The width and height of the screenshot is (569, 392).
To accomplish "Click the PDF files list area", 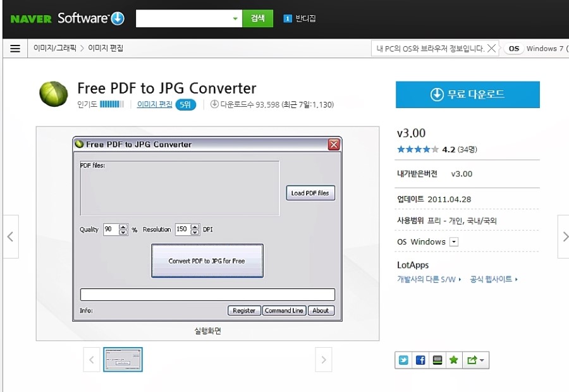I will coord(180,188).
